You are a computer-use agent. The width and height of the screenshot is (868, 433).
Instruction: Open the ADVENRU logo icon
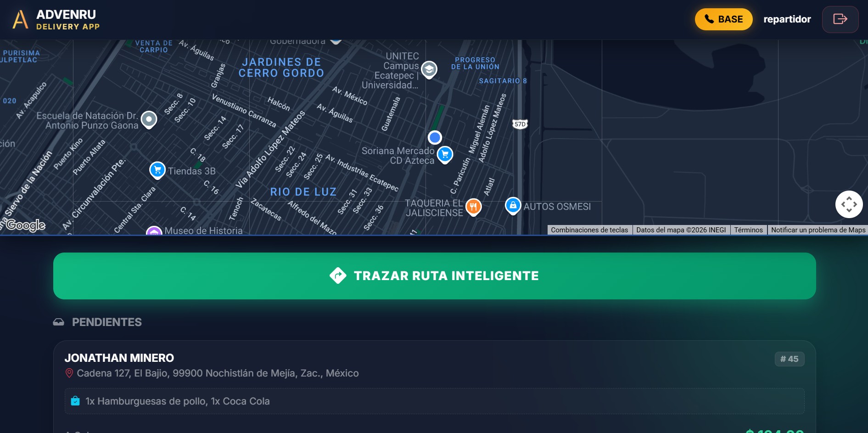click(x=20, y=20)
